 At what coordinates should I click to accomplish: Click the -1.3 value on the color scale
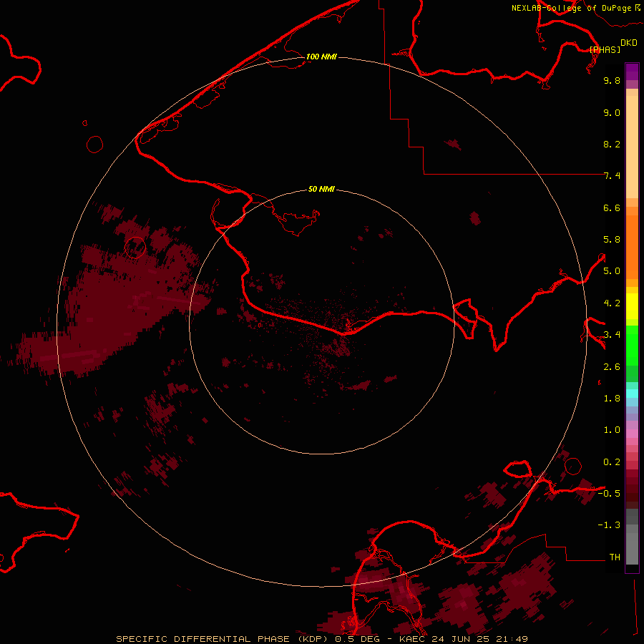coord(609,525)
